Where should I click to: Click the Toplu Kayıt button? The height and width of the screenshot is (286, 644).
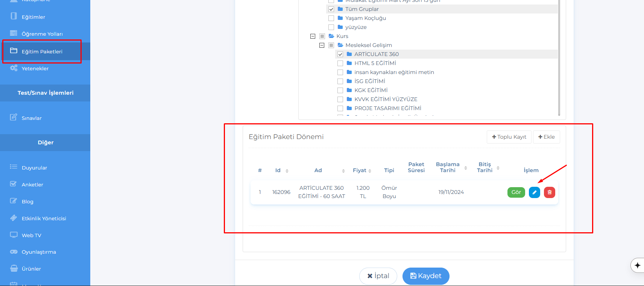point(509,137)
